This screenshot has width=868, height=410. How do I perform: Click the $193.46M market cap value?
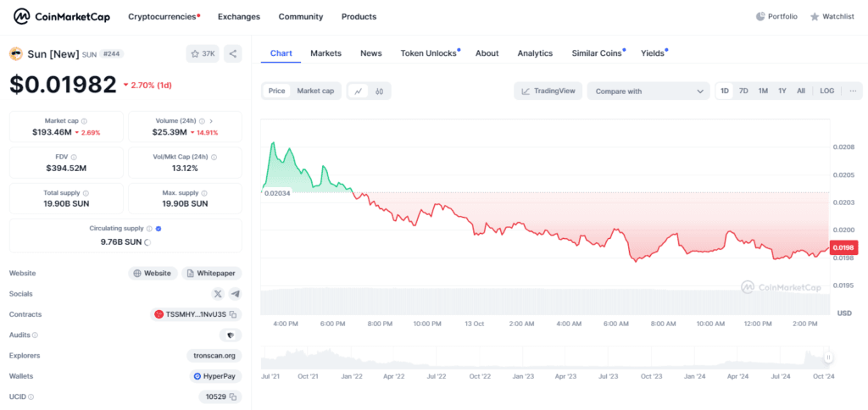[52, 132]
